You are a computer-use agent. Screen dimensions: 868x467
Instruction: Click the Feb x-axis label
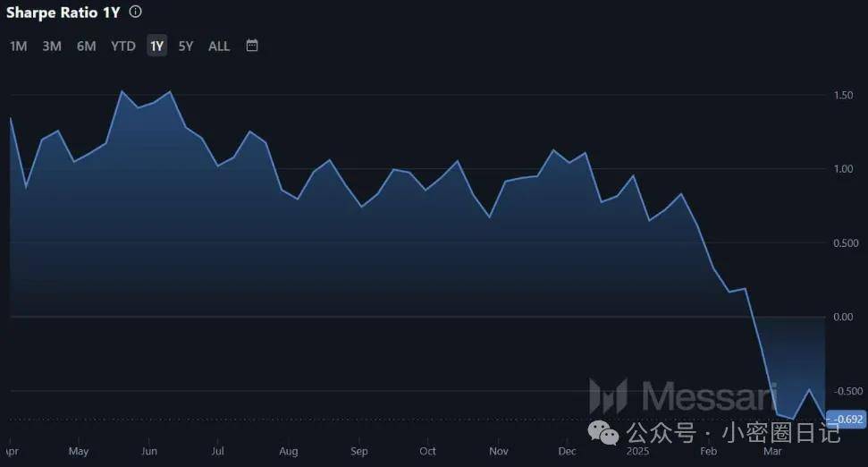point(709,452)
